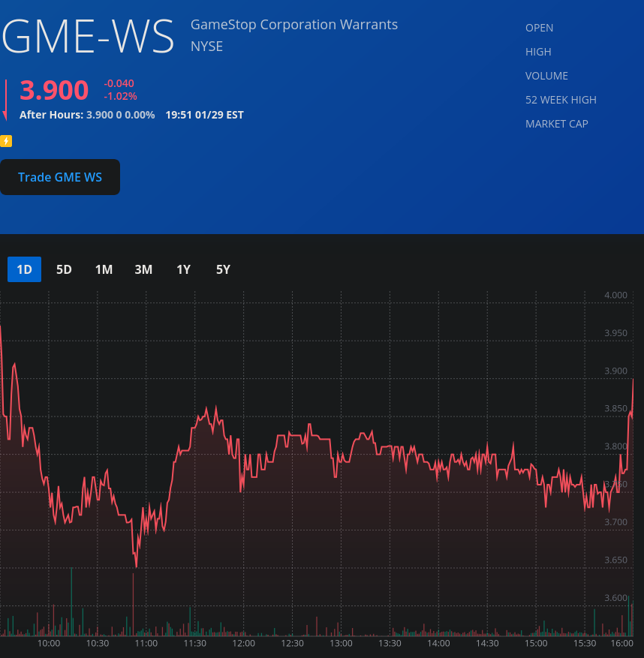
Task: Click the 12:00 time axis label
Action: [x=243, y=643]
